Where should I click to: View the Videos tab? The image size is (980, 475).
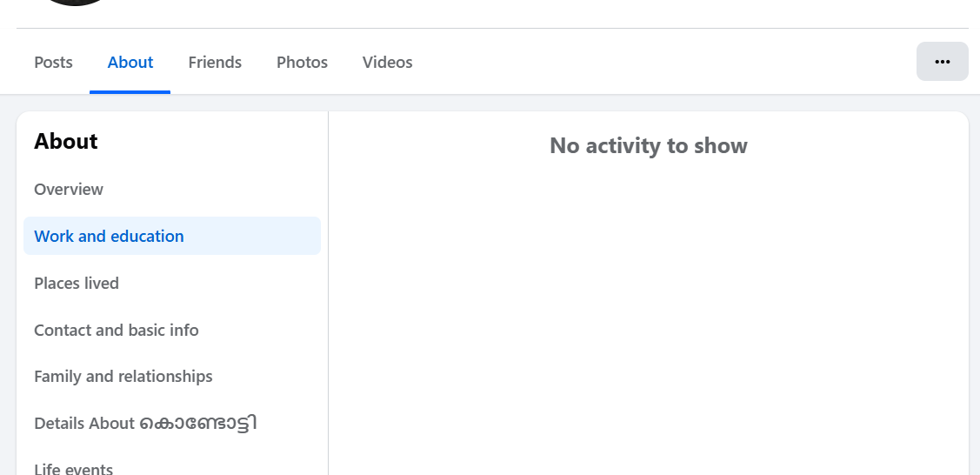pos(387,63)
